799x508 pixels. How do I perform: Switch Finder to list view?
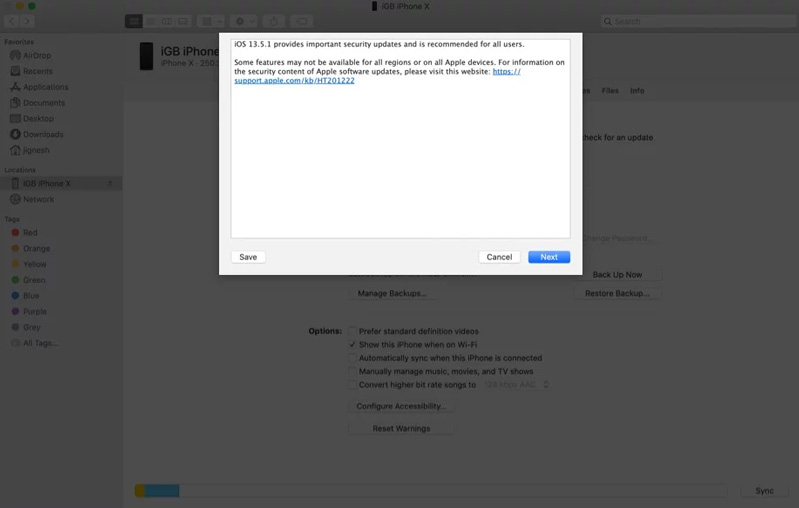tap(150, 21)
